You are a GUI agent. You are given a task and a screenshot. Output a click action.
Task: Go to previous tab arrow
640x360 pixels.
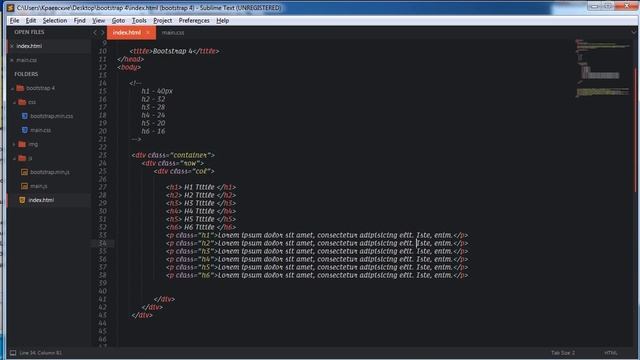95,33
